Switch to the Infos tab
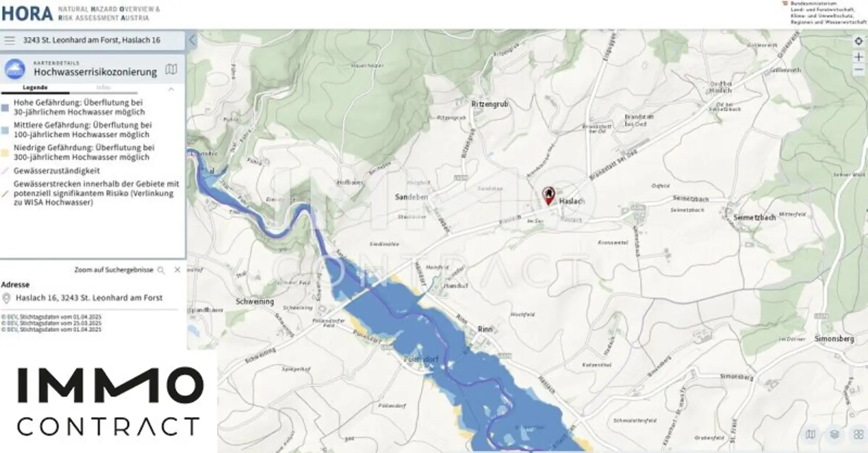 pyautogui.click(x=104, y=87)
